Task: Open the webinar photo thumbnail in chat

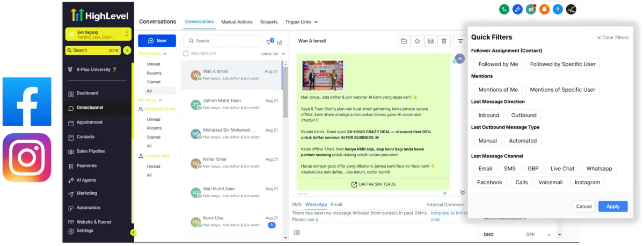Action: click(x=323, y=75)
